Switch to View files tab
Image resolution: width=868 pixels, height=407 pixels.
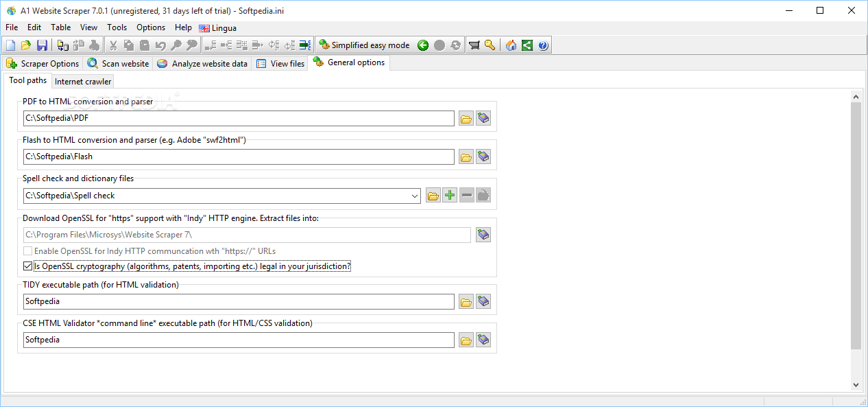pos(280,64)
